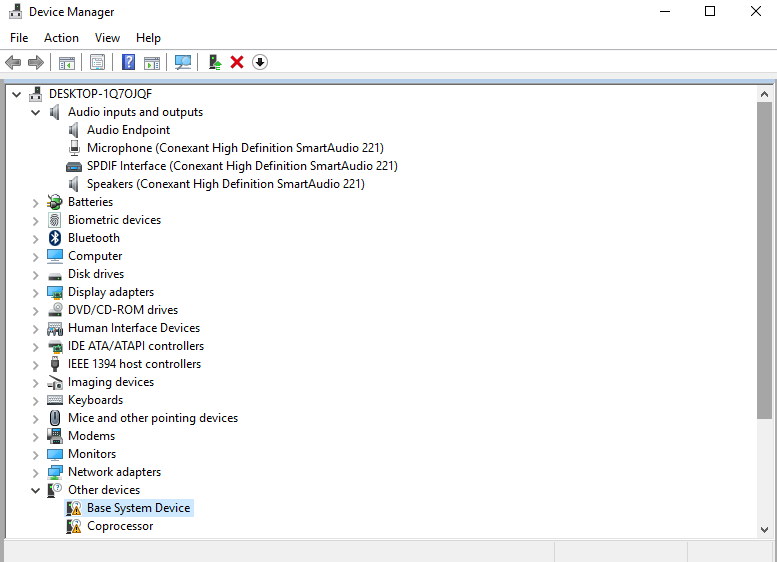Click the Forward arrow toolbar icon
This screenshot has width=777, height=562.
36,62
